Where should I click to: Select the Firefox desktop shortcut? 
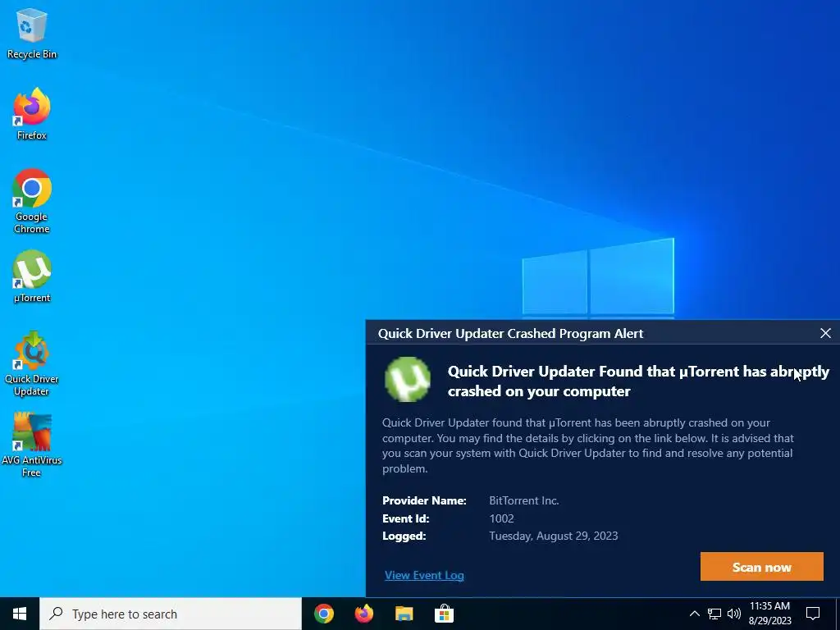[32, 113]
